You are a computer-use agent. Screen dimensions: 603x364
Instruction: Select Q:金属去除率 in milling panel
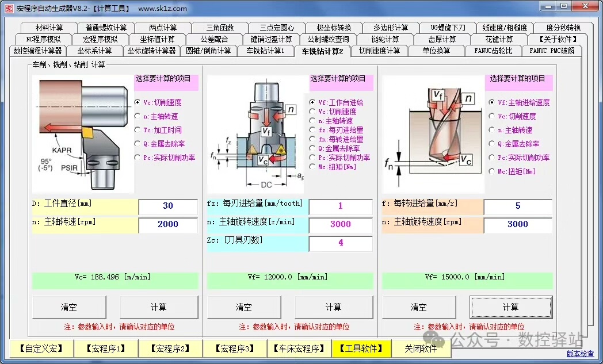pos(334,148)
